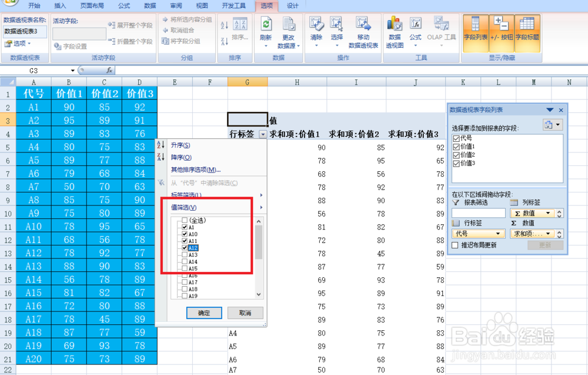Toggle Field Headers (字段标题) icon
Viewport: 588px width, 375px height.
pos(527,33)
